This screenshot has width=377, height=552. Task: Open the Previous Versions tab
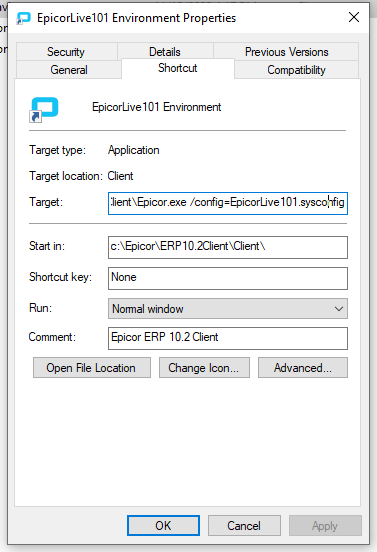coord(286,52)
